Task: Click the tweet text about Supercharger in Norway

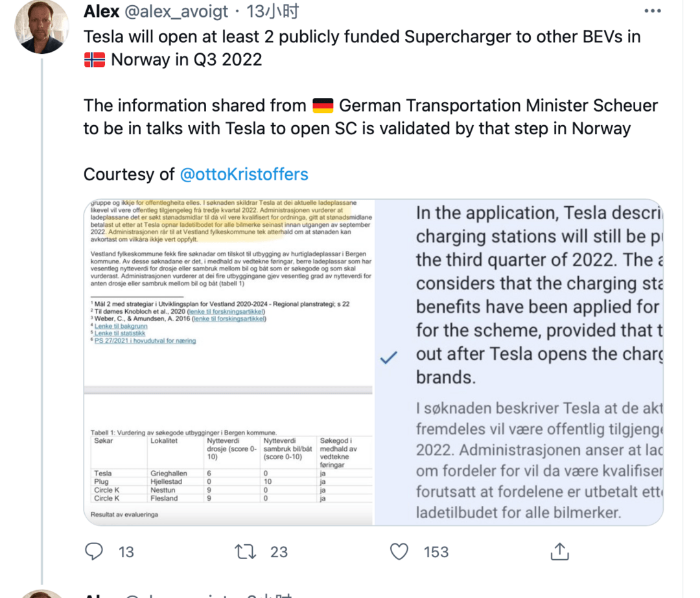Action: click(x=362, y=48)
